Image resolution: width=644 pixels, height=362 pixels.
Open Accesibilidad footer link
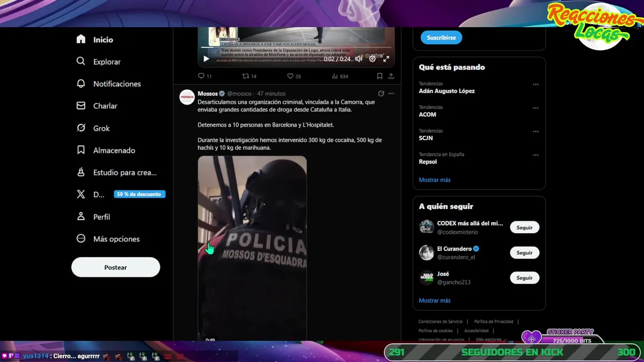click(x=476, y=331)
